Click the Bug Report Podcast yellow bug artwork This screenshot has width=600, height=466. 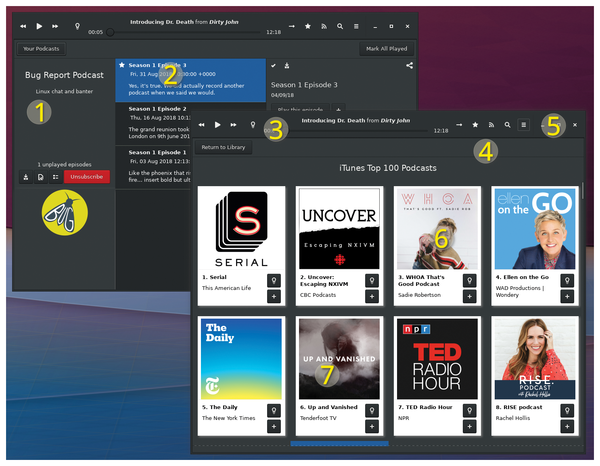coord(65,212)
